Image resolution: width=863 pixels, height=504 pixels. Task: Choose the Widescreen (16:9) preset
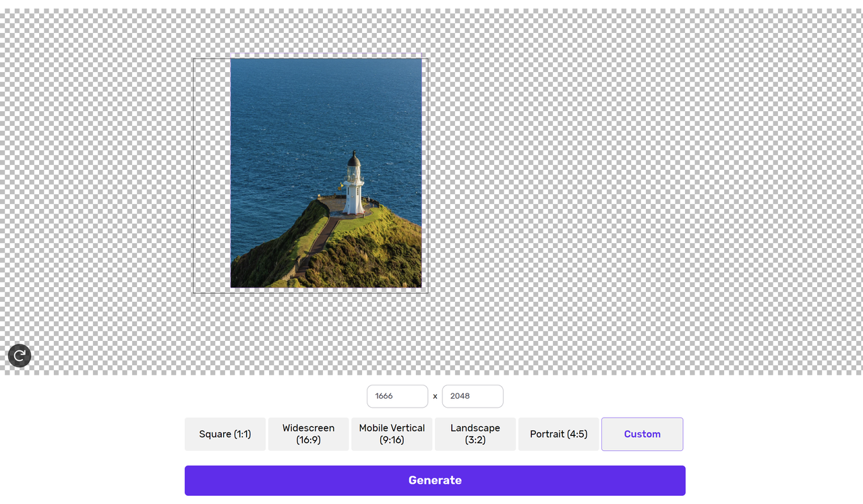[308, 434]
